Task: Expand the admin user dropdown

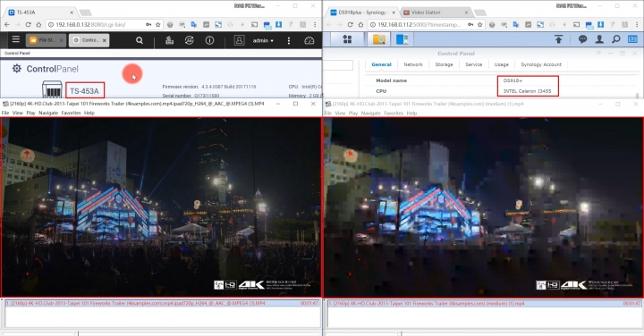Action: point(263,40)
